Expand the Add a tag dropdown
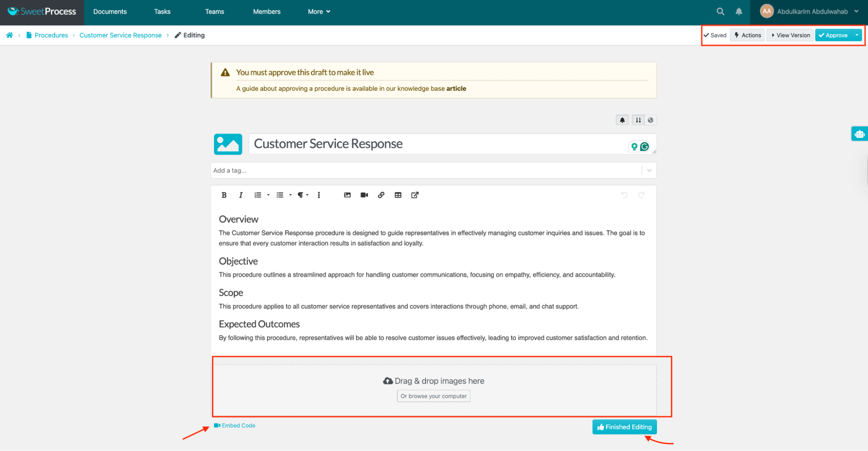This screenshot has width=868, height=451. point(649,170)
